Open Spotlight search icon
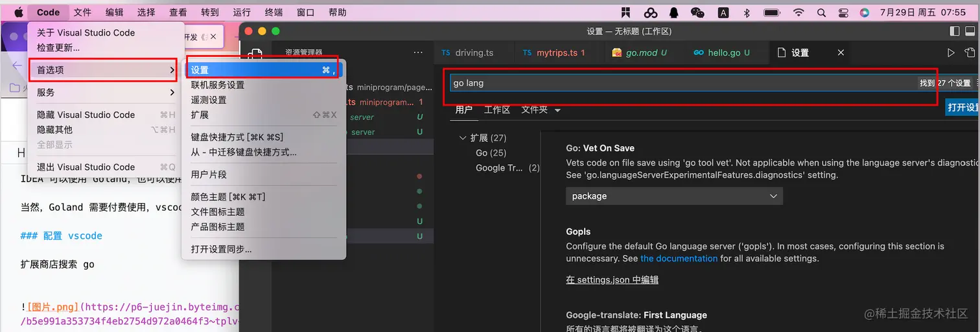This screenshot has height=332, width=980. (x=821, y=12)
